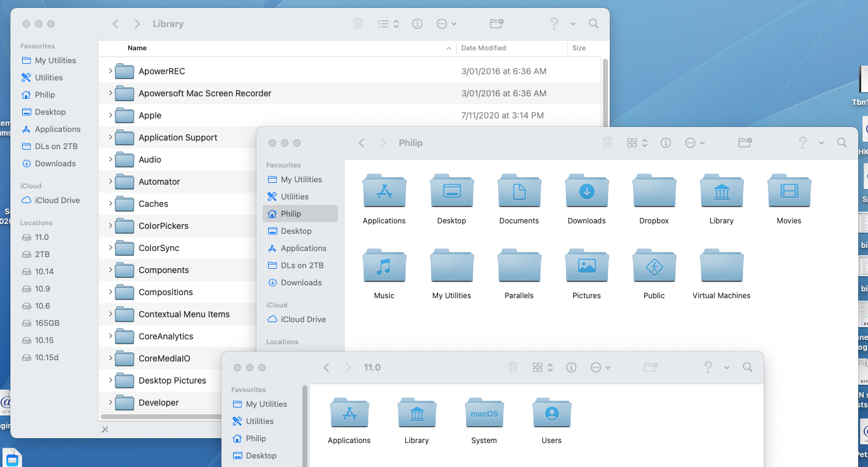Open the list view switcher in Library window
The height and width of the screenshot is (467, 868).
pyautogui.click(x=388, y=24)
